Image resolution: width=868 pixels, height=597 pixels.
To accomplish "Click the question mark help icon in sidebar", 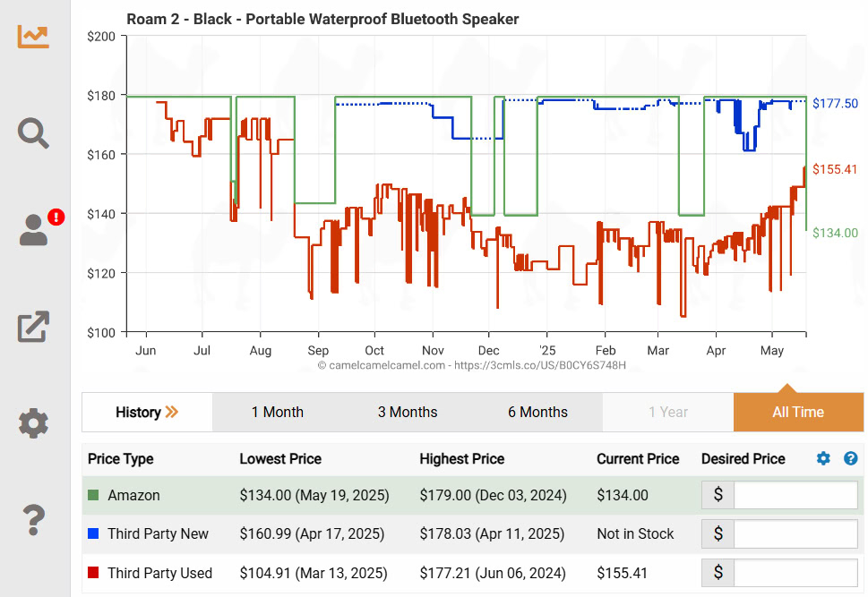I will [x=33, y=518].
